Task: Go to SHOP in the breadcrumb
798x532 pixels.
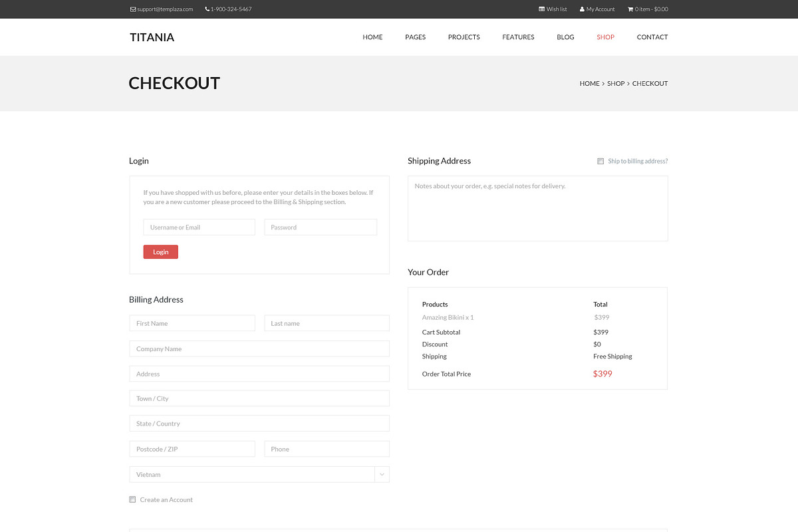Action: pyautogui.click(x=616, y=84)
